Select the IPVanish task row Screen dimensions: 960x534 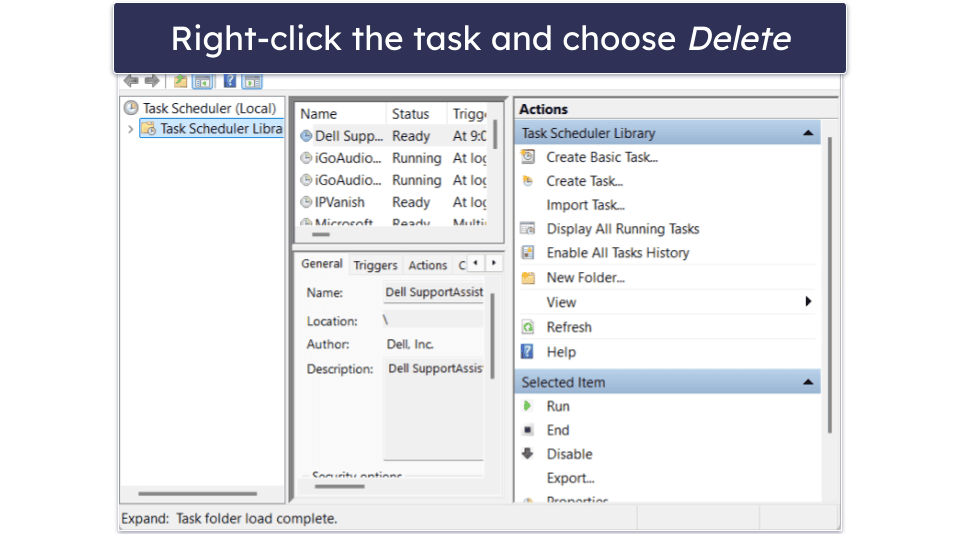coord(340,202)
